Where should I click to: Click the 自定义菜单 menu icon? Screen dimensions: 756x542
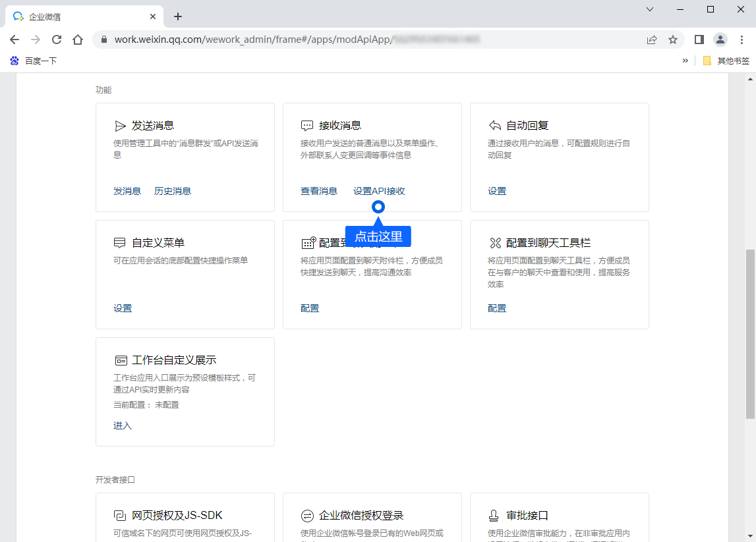pos(120,243)
